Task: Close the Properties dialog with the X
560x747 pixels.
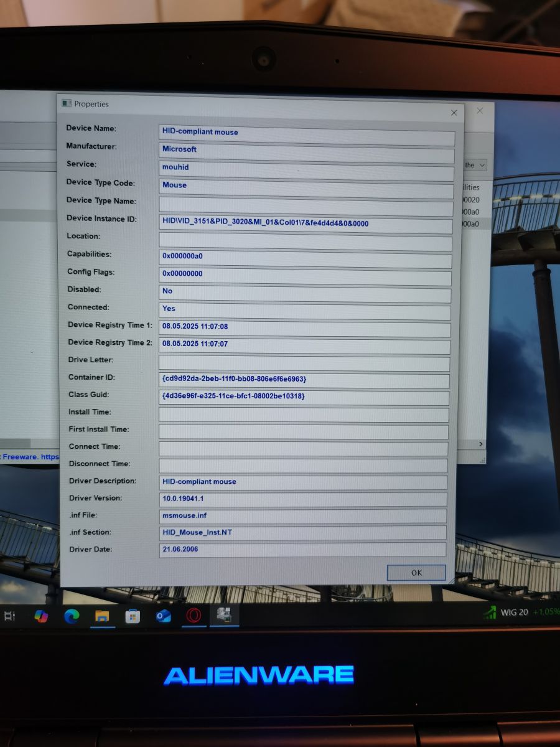Action: (454, 113)
